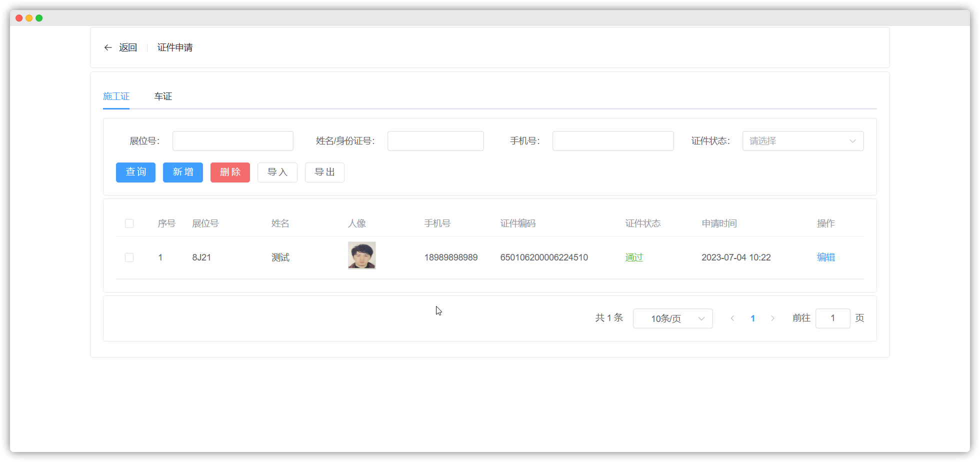This screenshot has height=462, width=980.
Task: Click the 通过 status text
Action: (x=634, y=257)
